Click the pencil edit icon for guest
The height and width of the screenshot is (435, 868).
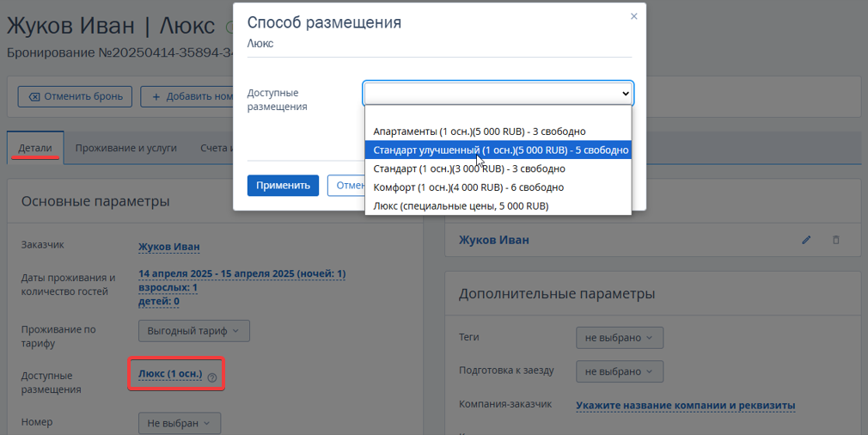pos(807,240)
